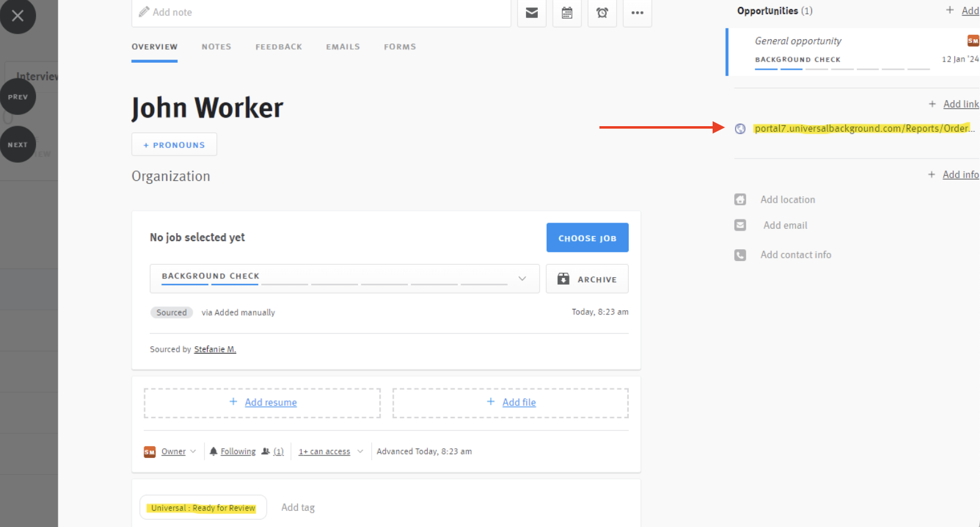The width and height of the screenshot is (980, 527).
Task: Click Add info link
Action: 960,175
